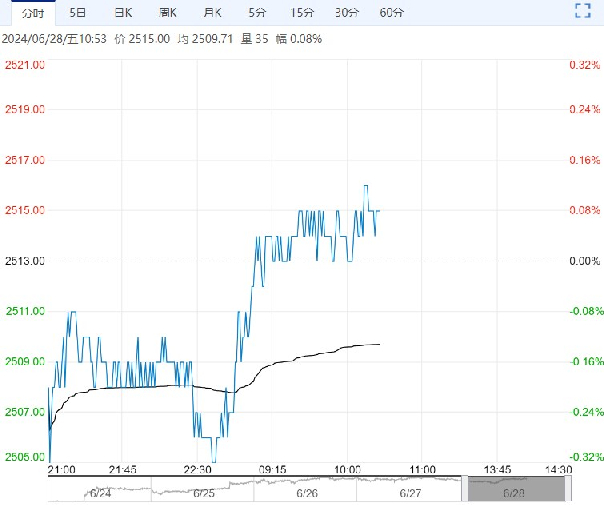
Task: Click the 09:15 time axis label
Action: click(x=273, y=468)
